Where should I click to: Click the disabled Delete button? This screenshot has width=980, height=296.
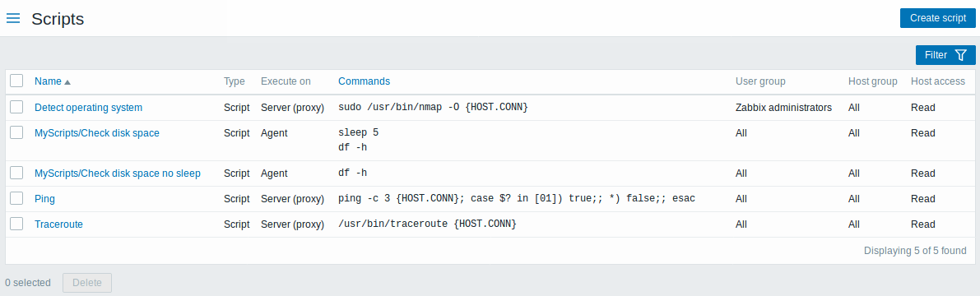pyautogui.click(x=87, y=283)
